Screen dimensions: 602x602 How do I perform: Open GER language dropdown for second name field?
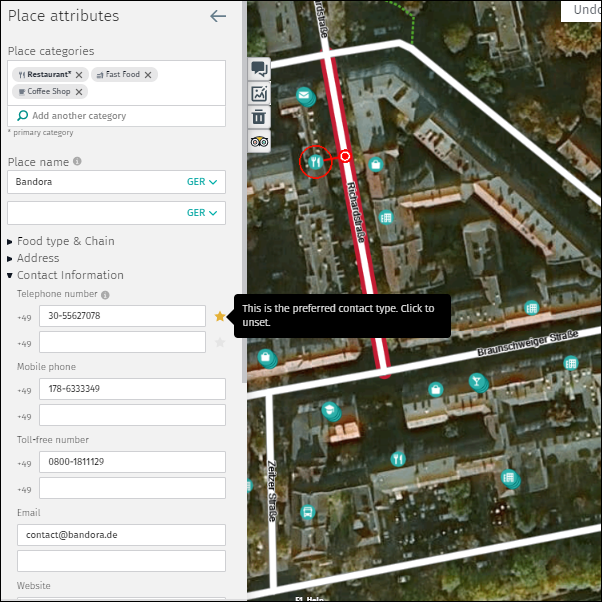202,213
